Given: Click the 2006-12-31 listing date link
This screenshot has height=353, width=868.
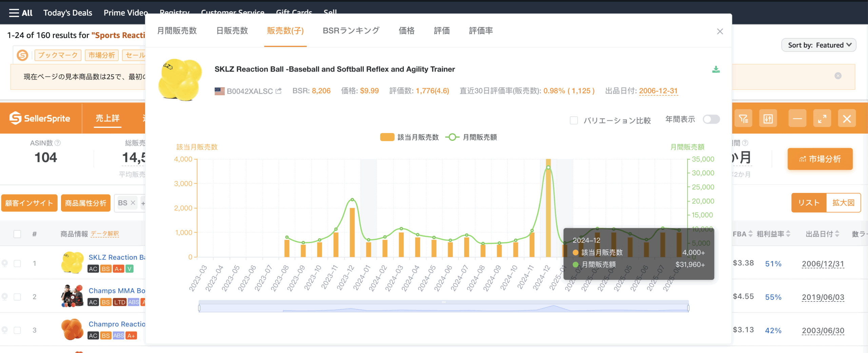Looking at the screenshot, I should [658, 91].
